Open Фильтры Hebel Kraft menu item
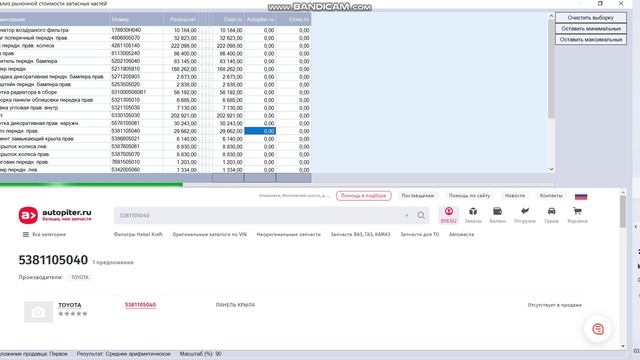The image size is (640, 360). click(138, 234)
